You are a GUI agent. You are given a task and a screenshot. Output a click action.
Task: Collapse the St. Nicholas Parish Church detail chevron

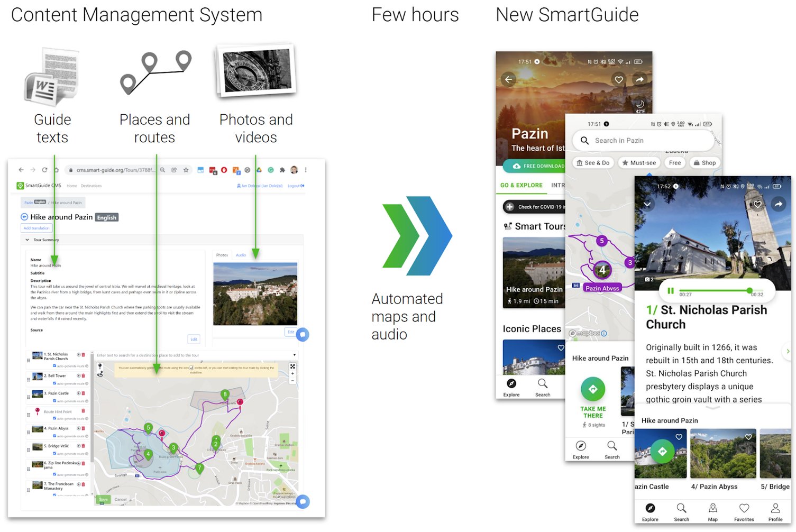[646, 204]
